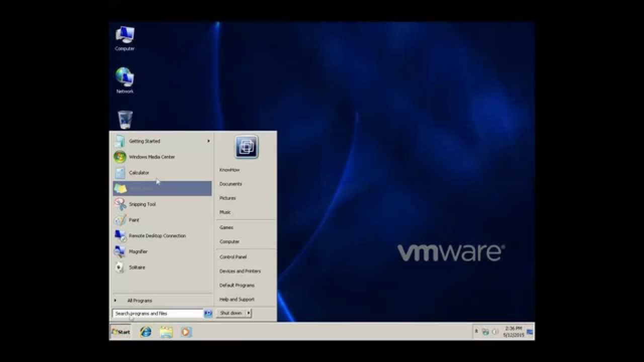This screenshot has height=362, width=644.
Task: Click in Search programs and files box
Action: tap(158, 313)
